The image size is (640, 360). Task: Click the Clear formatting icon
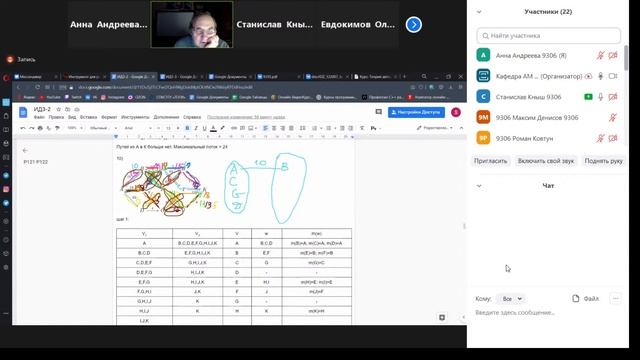tap(362, 128)
